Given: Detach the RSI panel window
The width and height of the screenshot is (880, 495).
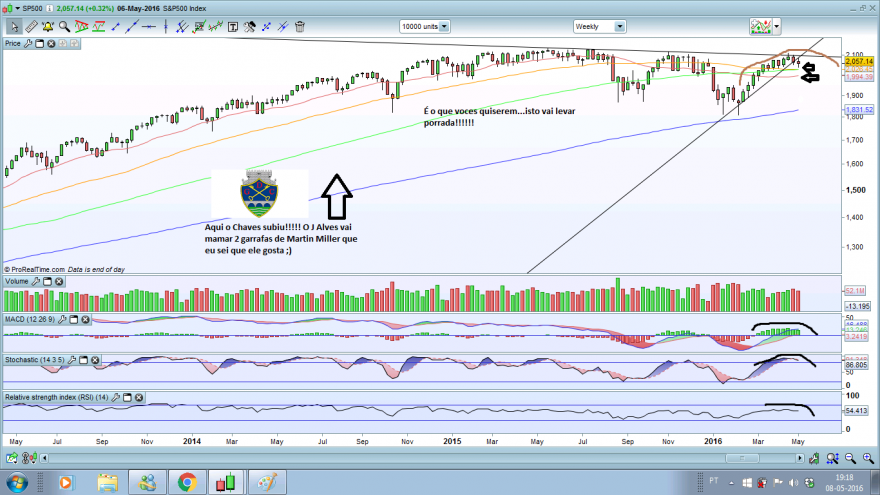Looking at the screenshot, I should pyautogui.click(x=127, y=397).
